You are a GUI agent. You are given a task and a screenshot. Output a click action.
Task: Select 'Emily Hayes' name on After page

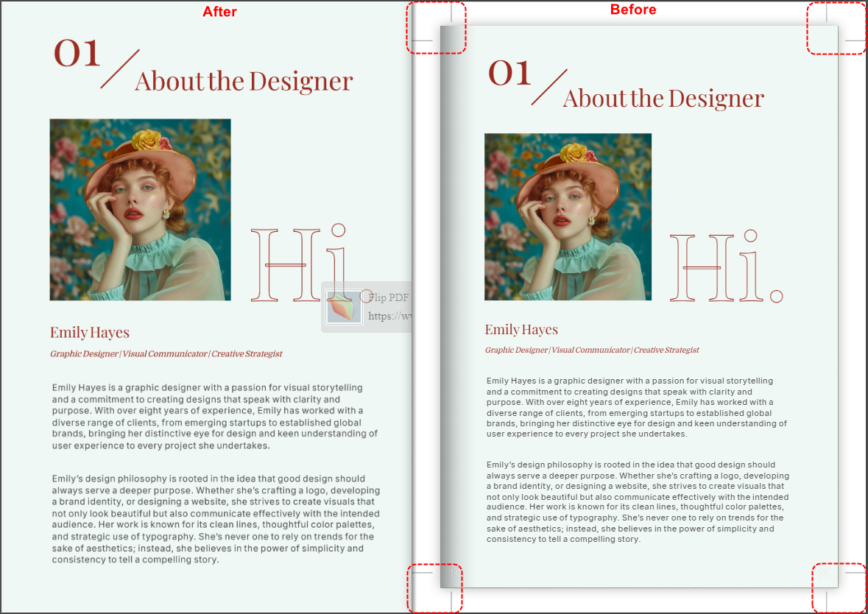point(90,333)
